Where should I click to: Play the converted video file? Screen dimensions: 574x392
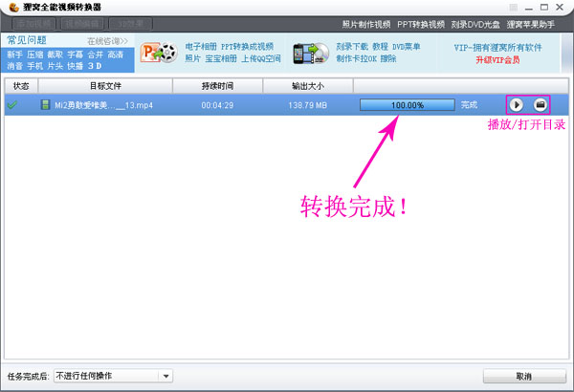[517, 105]
